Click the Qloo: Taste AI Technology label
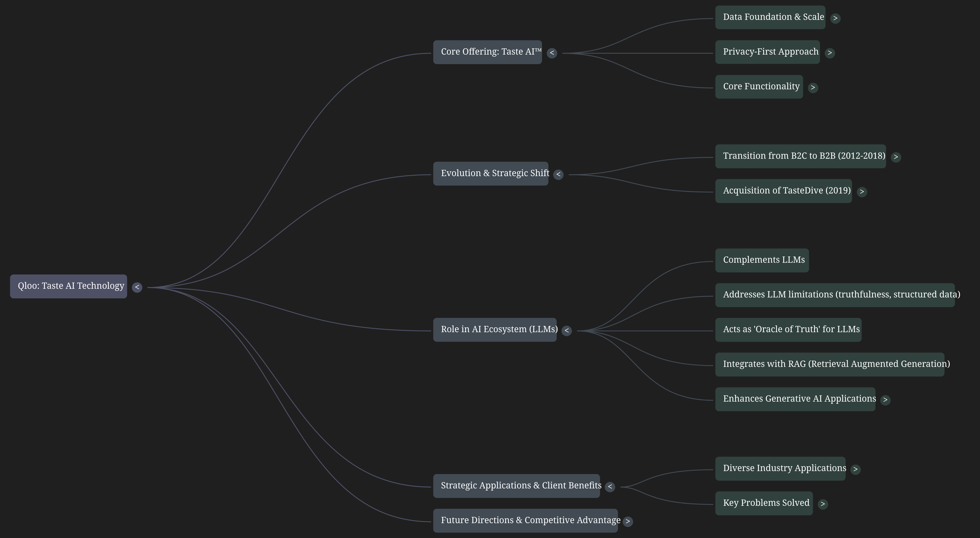Image resolution: width=980 pixels, height=538 pixels. pyautogui.click(x=68, y=286)
